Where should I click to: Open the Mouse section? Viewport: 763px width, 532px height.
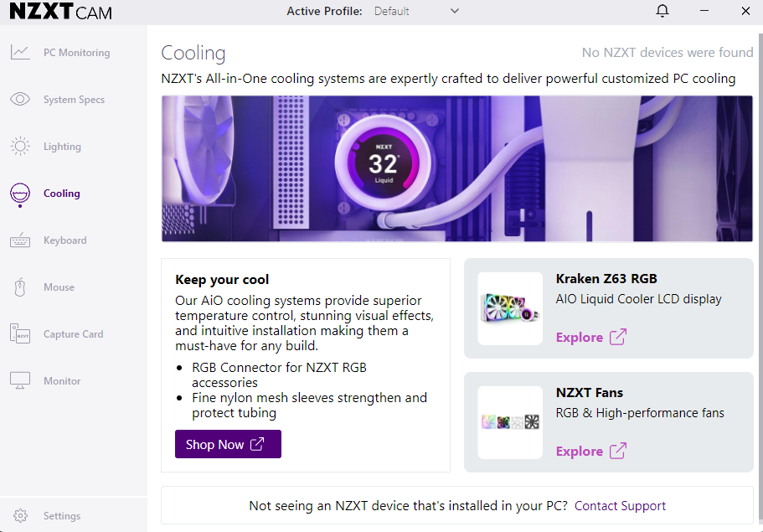click(x=59, y=287)
